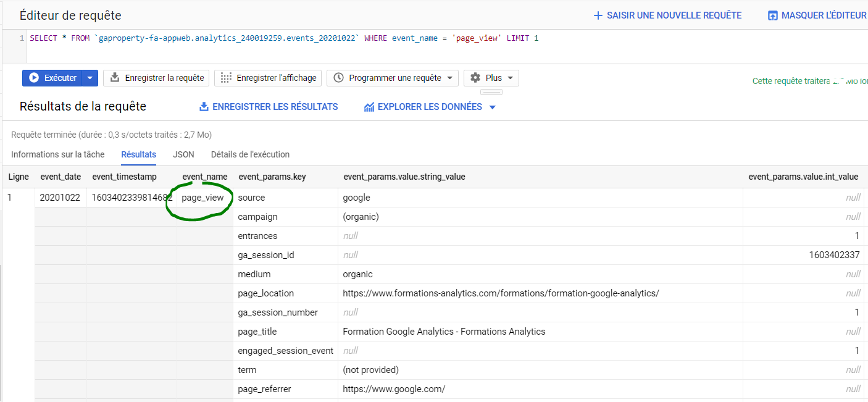
Task: Click the clock icon of Programmer une requête
Action: coord(338,78)
